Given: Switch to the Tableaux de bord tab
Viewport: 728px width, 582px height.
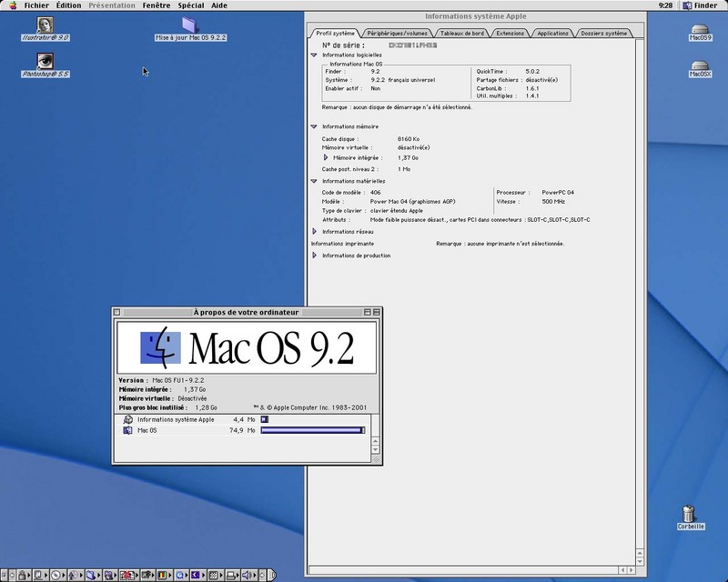Looking at the screenshot, I should click(x=462, y=34).
